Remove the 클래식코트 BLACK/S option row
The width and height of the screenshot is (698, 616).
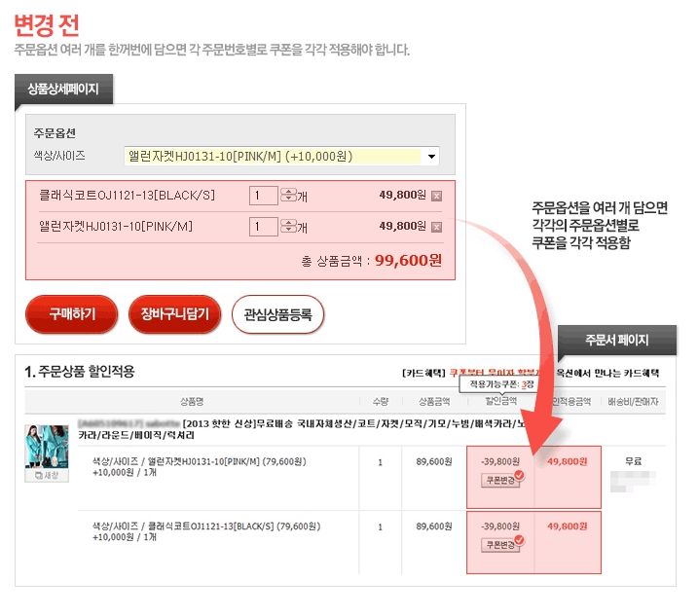[x=436, y=196]
